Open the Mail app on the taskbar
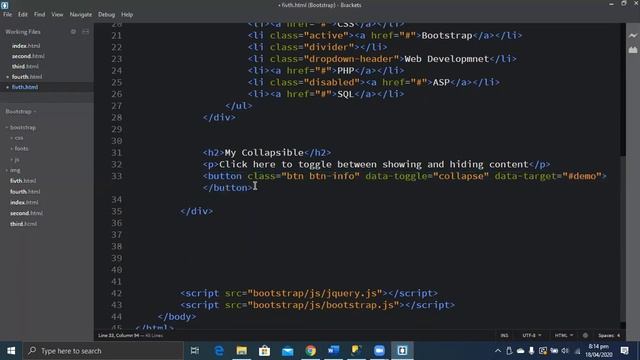Viewport: 640px width, 360px height. click(287, 351)
